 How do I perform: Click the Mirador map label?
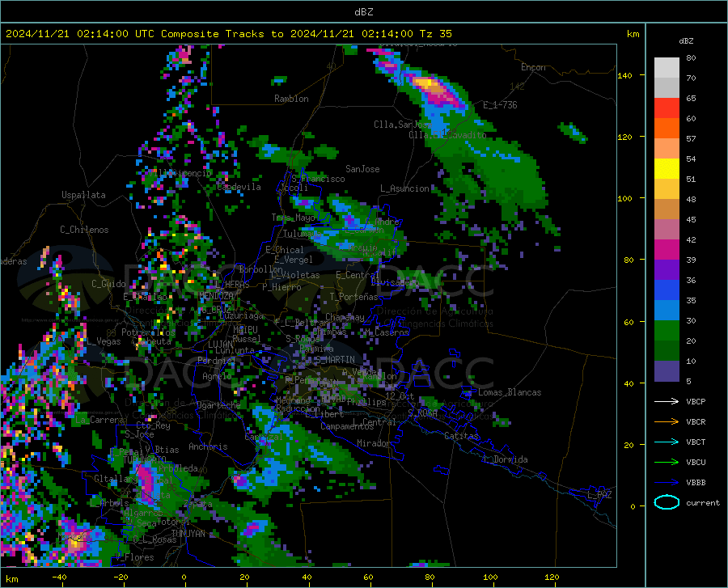[373, 443]
